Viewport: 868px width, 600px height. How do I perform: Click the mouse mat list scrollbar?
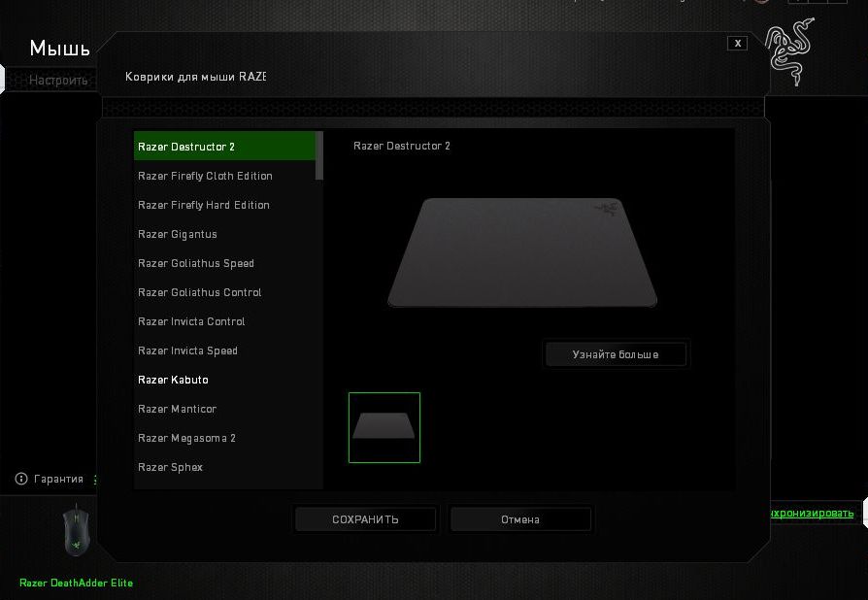pyautogui.click(x=318, y=155)
